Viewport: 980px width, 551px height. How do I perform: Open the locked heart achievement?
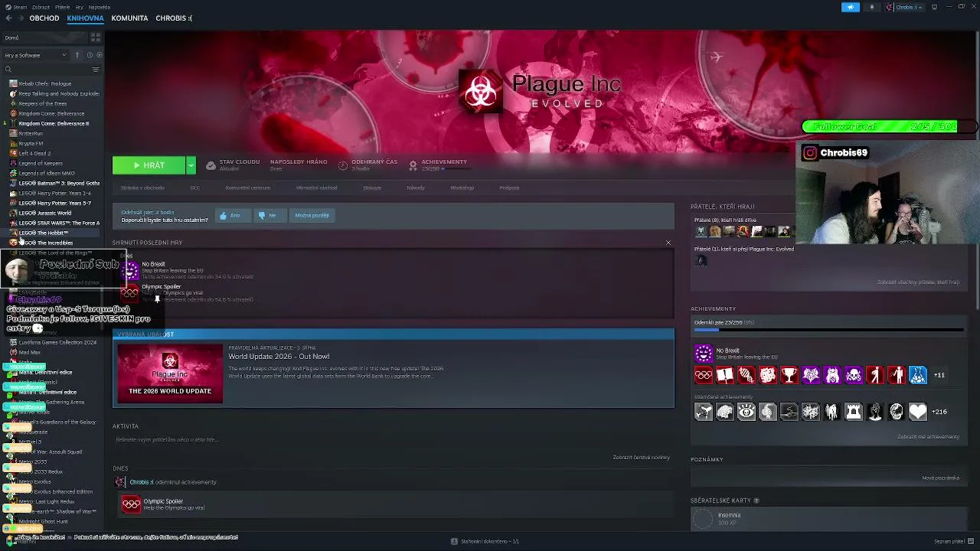coord(918,412)
